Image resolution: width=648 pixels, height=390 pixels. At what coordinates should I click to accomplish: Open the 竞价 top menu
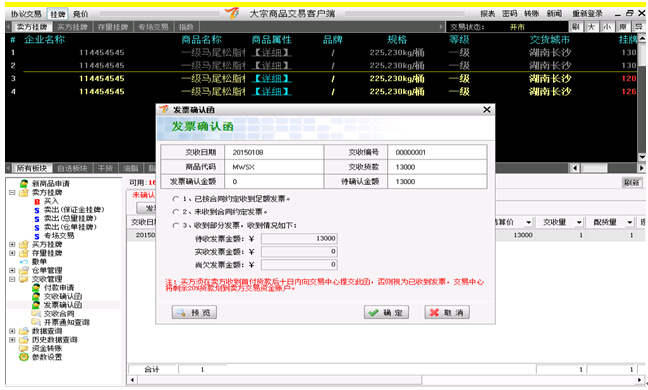pos(80,14)
